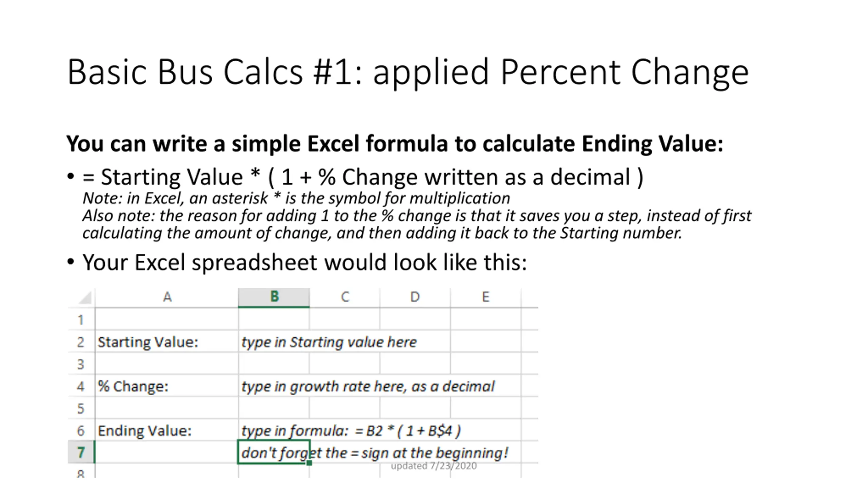Viewport: 868px width, 488px height.
Task: Select column C header
Action: coord(345,298)
